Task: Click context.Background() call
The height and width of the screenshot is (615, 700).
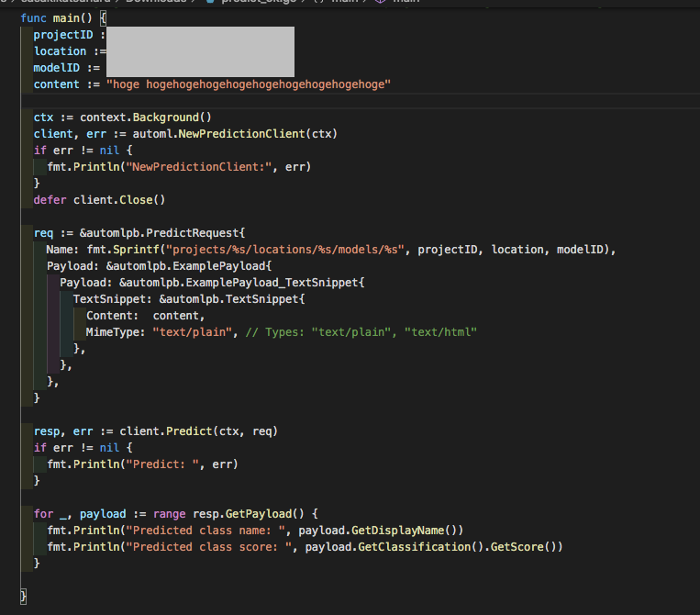Action: tap(146, 117)
